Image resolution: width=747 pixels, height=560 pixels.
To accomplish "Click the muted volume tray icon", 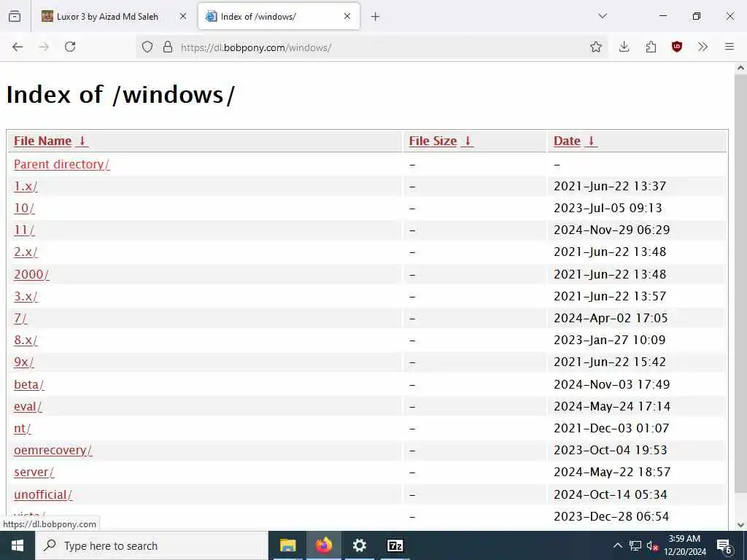I will (652, 545).
